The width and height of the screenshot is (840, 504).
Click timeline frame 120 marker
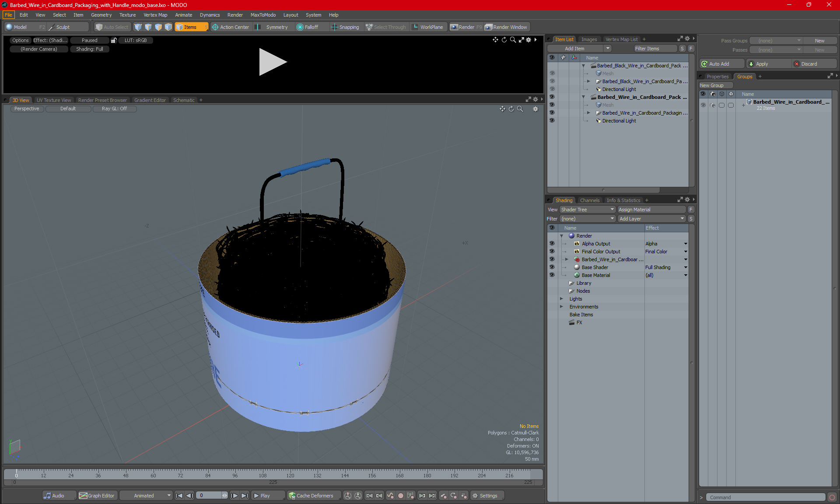click(290, 475)
